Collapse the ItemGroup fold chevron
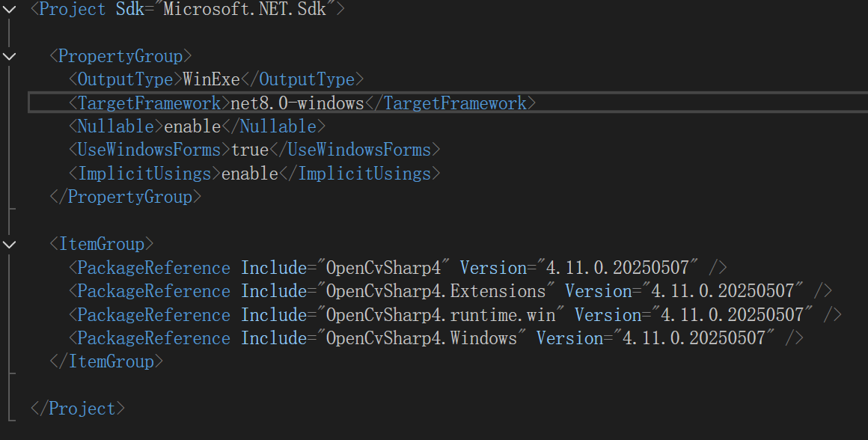The width and height of the screenshot is (868, 440). pyautogui.click(x=10, y=244)
